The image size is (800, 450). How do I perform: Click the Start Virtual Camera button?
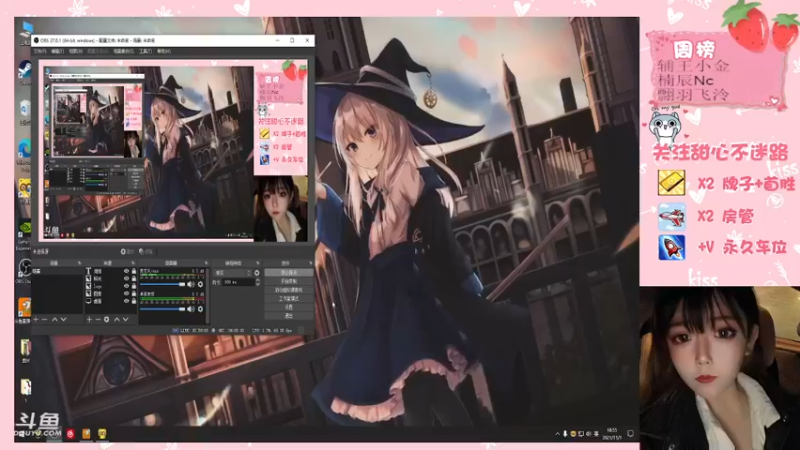[289, 290]
